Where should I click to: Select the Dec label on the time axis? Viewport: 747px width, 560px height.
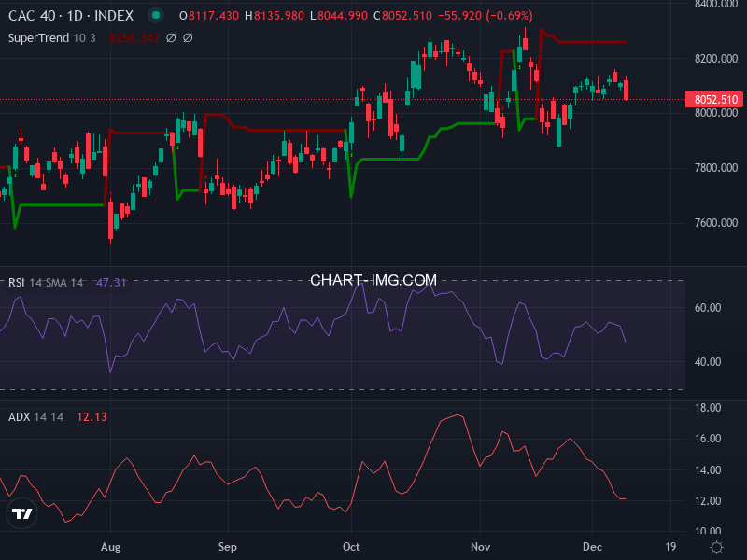coord(595,547)
